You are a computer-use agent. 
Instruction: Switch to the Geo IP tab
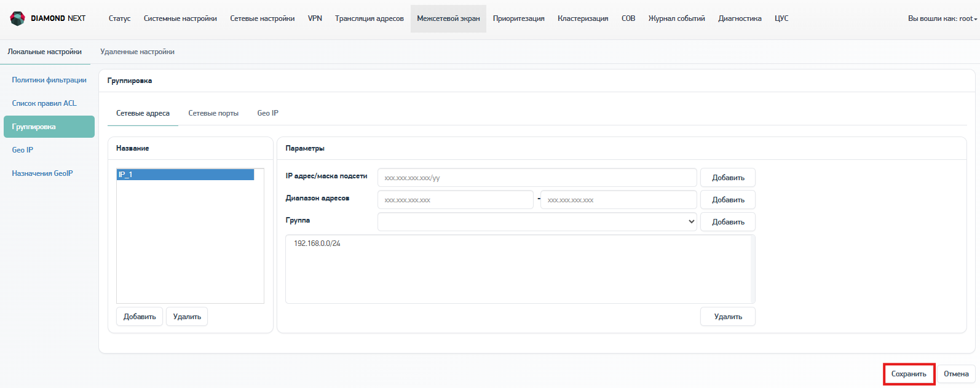click(268, 113)
